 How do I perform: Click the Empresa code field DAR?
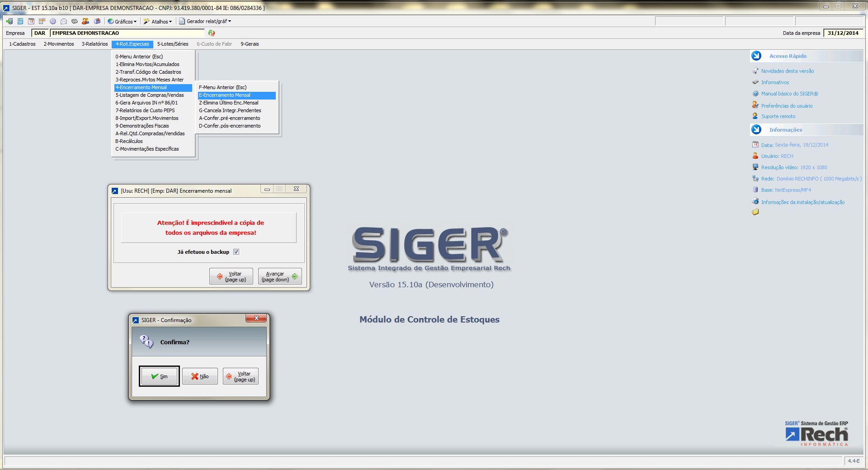[40, 33]
